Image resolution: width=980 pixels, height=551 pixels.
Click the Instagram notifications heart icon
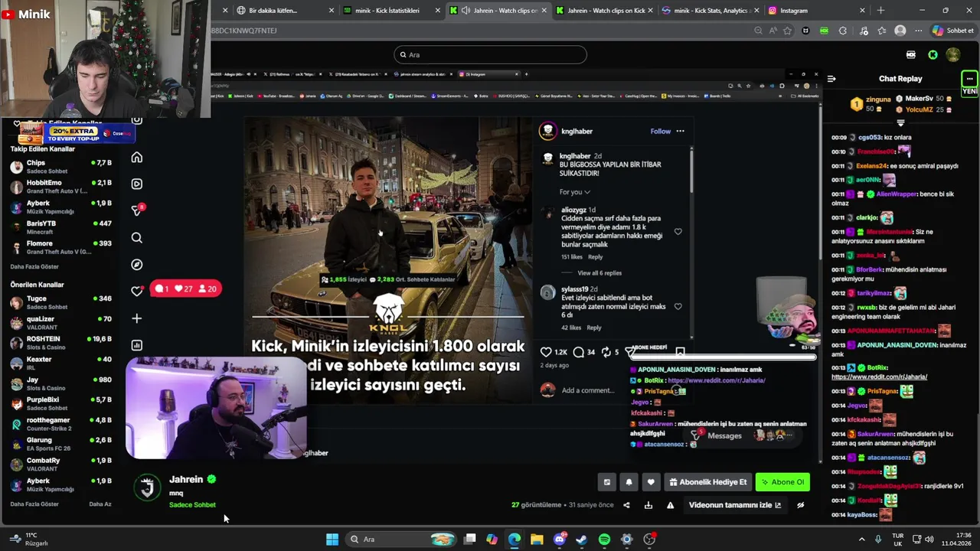coord(137,291)
